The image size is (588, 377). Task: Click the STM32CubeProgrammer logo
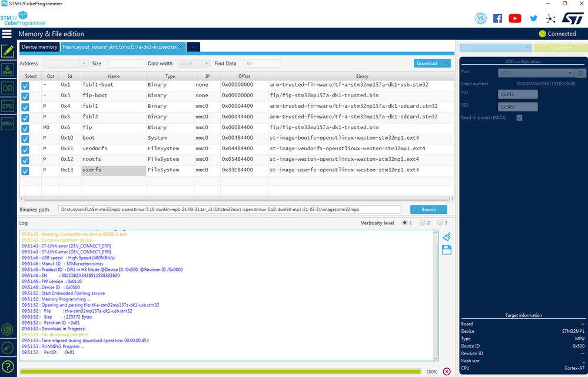coord(23,18)
